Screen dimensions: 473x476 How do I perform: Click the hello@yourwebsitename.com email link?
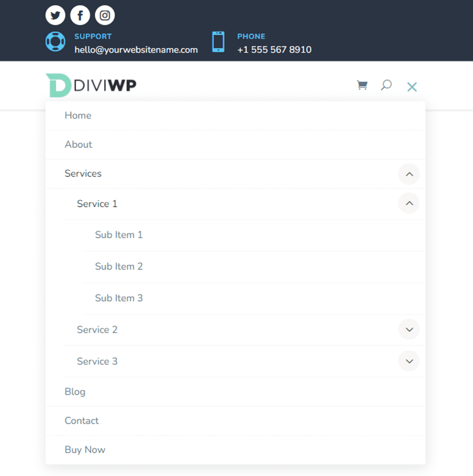pos(136,50)
